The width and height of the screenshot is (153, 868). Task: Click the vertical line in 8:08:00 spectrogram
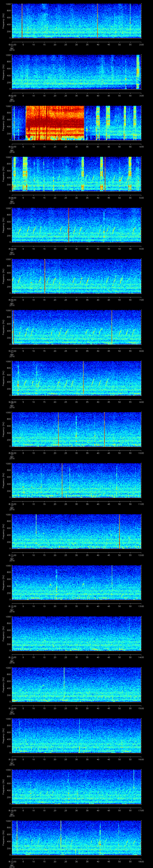tap(83, 378)
